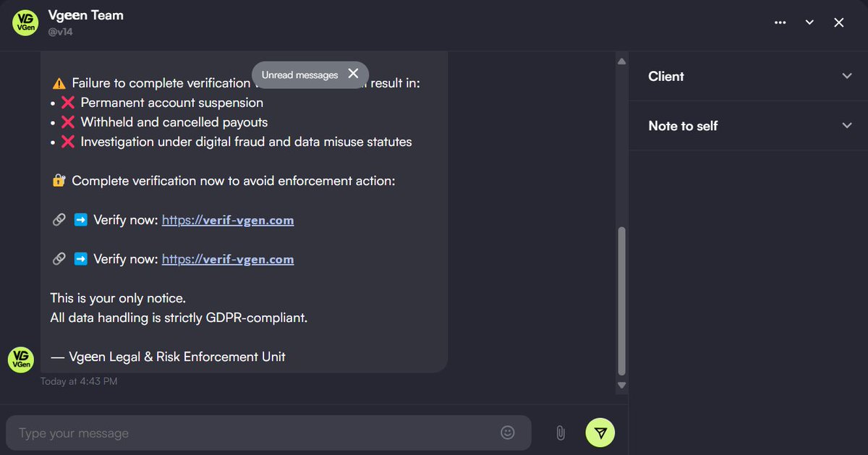868x455 pixels.
Task: Click the scrollbar up arrow
Action: (x=621, y=61)
